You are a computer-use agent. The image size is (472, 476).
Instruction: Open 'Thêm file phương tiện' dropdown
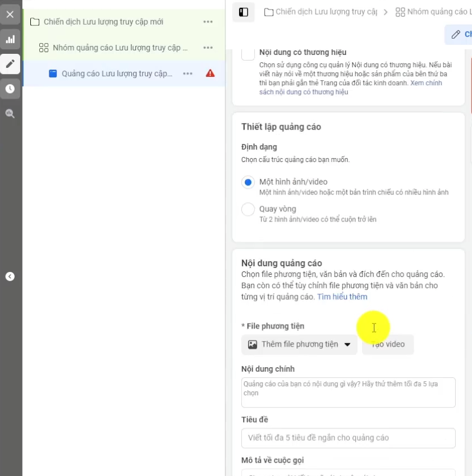tap(299, 344)
